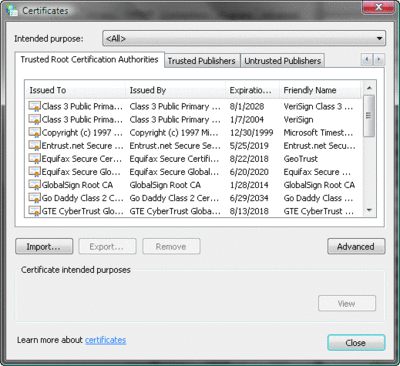Image resolution: width=400 pixels, height=366 pixels.
Task: Select Issued To cell Equifax Secure Glo...
Action: click(82, 172)
